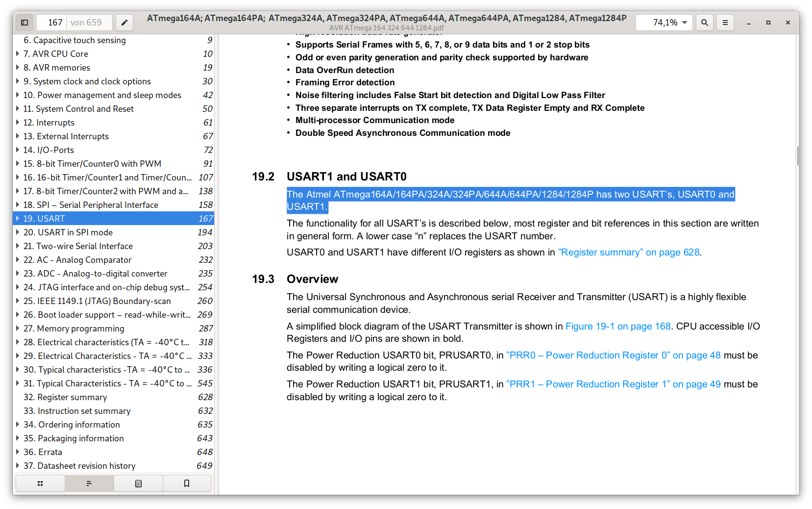Open the "Register summary" on page 628 link

tap(629, 253)
